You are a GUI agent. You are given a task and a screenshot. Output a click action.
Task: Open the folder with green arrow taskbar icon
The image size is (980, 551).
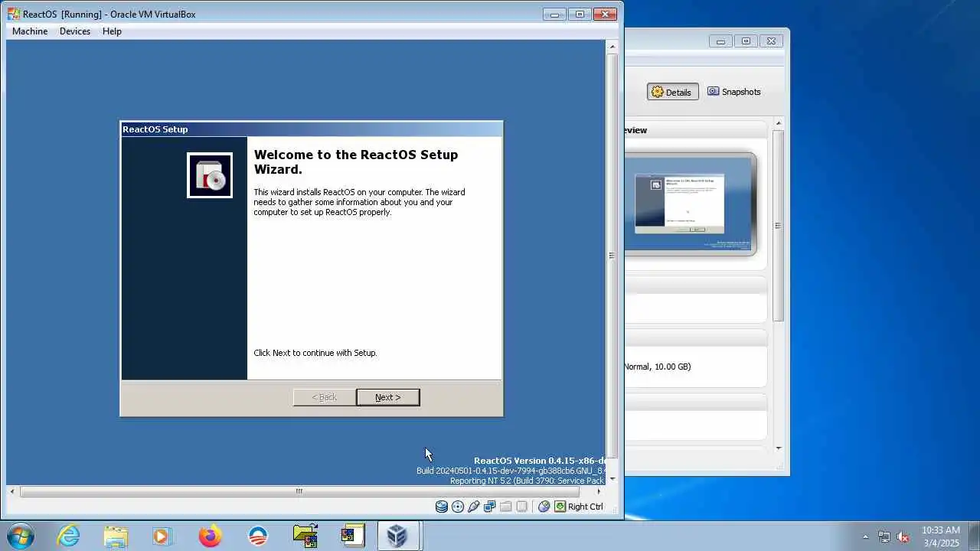tap(305, 536)
